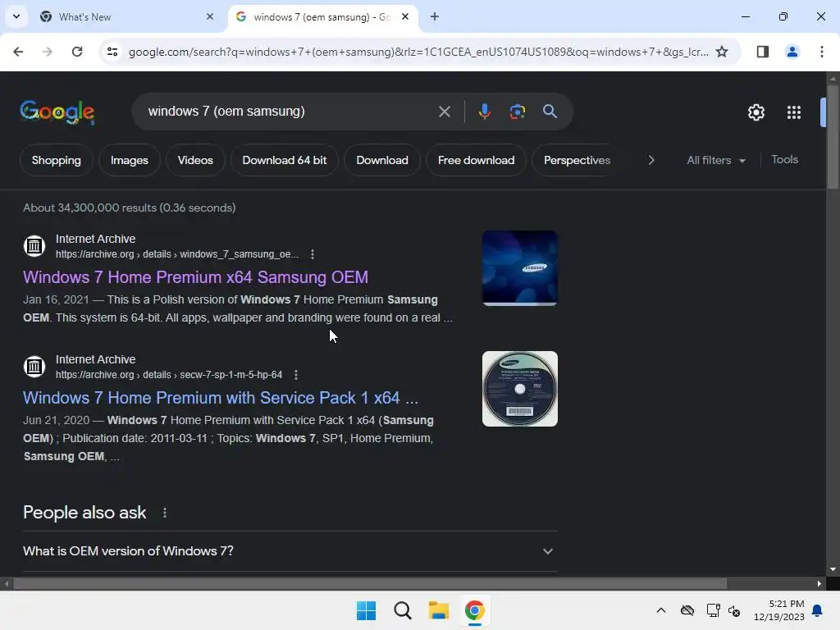Viewport: 840px width, 630px height.
Task: Open the Google apps grid
Action: tap(793, 112)
